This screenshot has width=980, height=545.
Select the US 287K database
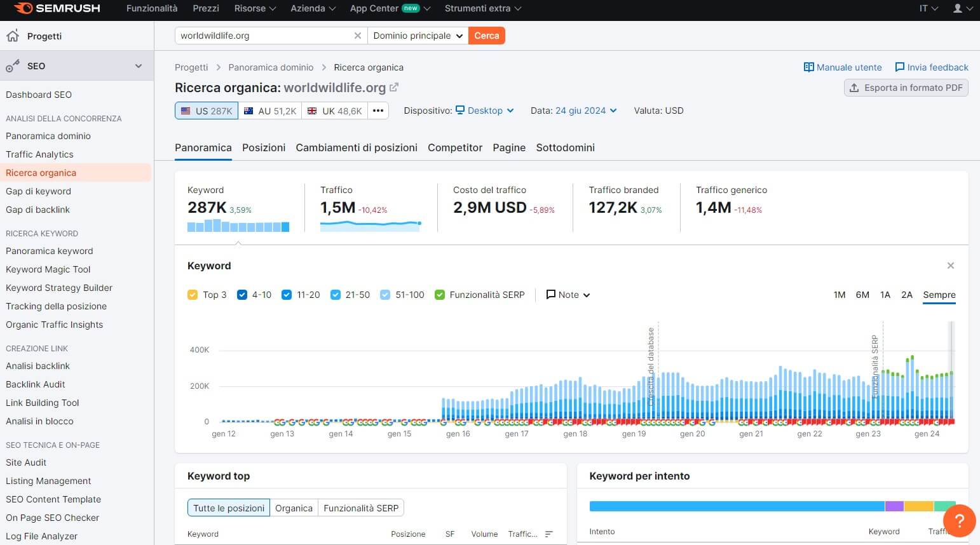click(x=207, y=111)
